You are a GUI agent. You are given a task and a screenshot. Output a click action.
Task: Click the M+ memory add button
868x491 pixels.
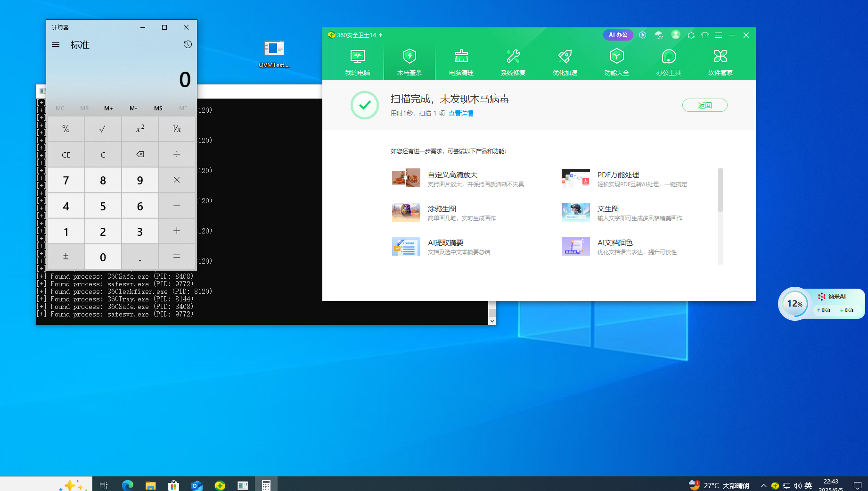pos(108,108)
